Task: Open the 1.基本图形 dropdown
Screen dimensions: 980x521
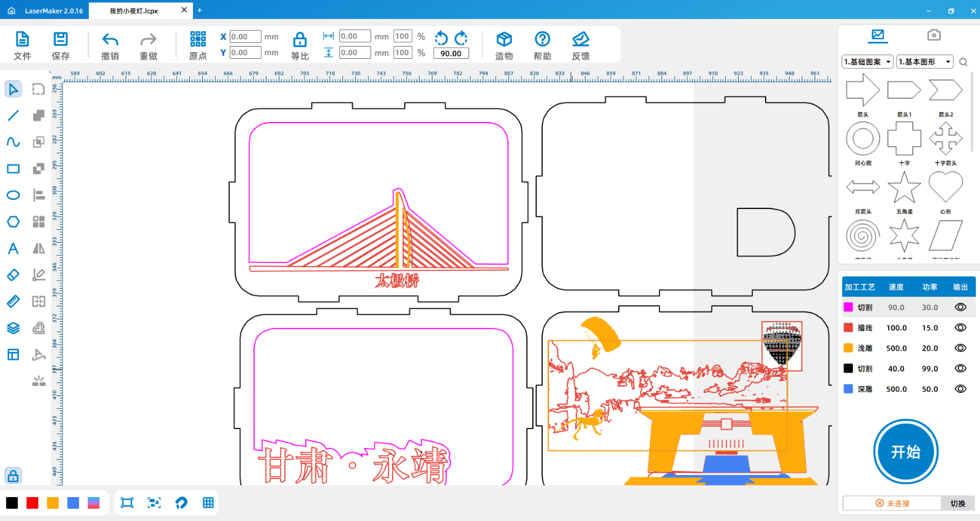Action: [x=925, y=62]
